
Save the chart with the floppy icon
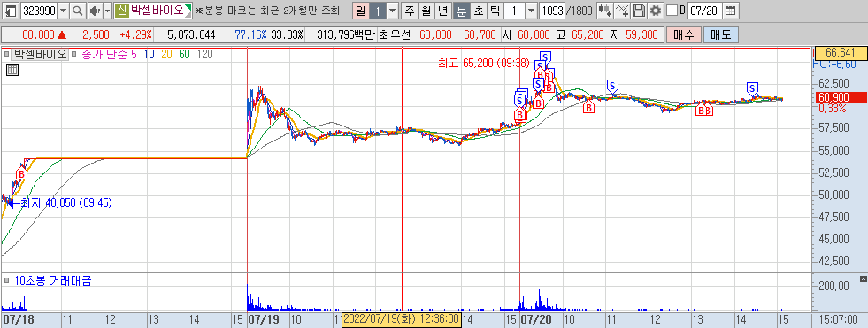click(640, 10)
